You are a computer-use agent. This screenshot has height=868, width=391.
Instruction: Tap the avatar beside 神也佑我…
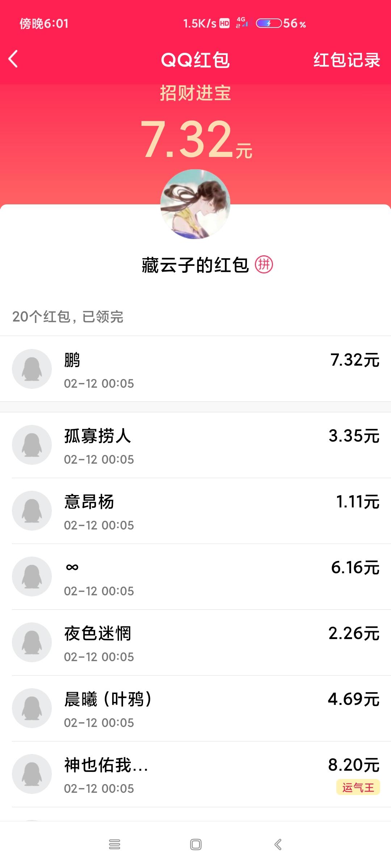pyautogui.click(x=32, y=774)
